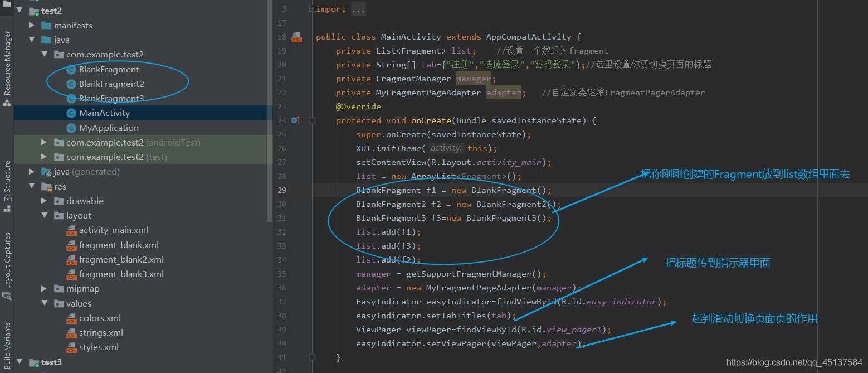
Task: Expand the mipmap folder
Action: pyautogui.click(x=45, y=288)
